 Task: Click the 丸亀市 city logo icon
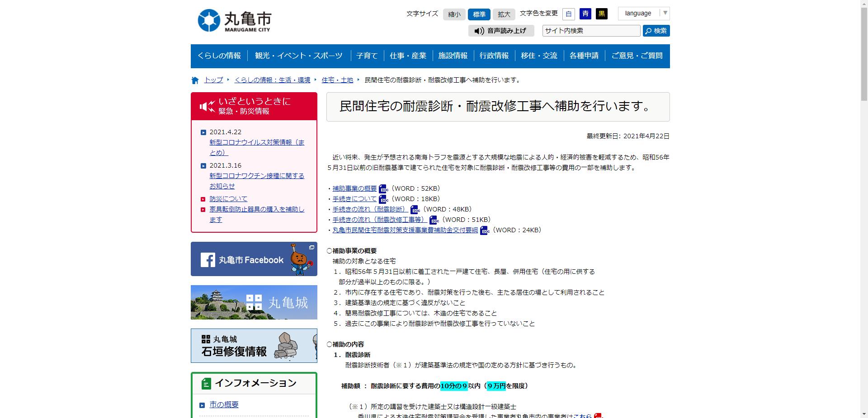point(209,19)
